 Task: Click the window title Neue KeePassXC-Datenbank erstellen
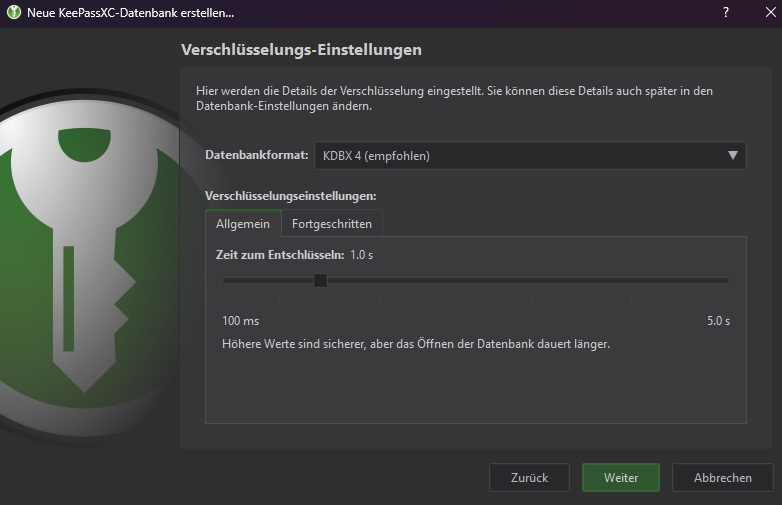pyautogui.click(x=130, y=12)
